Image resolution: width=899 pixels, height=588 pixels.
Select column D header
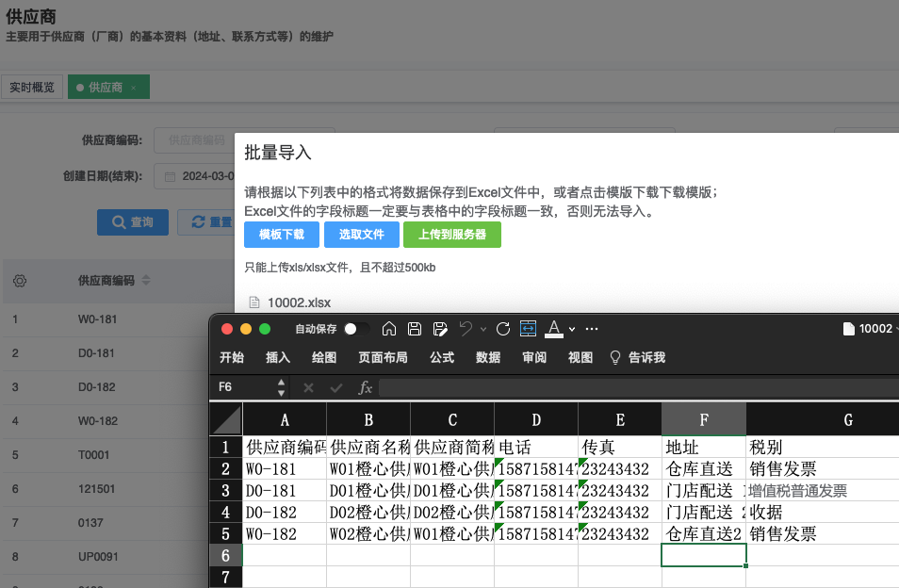click(536, 419)
